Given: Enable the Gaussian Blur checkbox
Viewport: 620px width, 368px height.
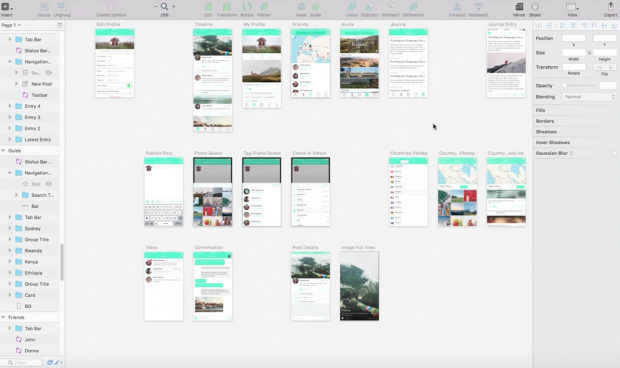Looking at the screenshot, I should [x=614, y=153].
